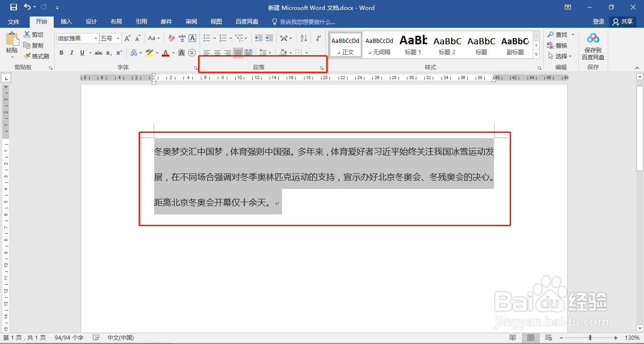Click the Enclose Characters (字) circle icon
Image resolution: width=644 pixels, height=344 pixels.
pos(192,53)
